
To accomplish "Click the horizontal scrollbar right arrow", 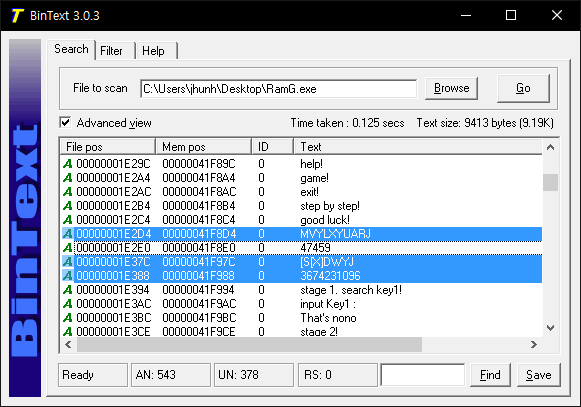I will click(534, 345).
